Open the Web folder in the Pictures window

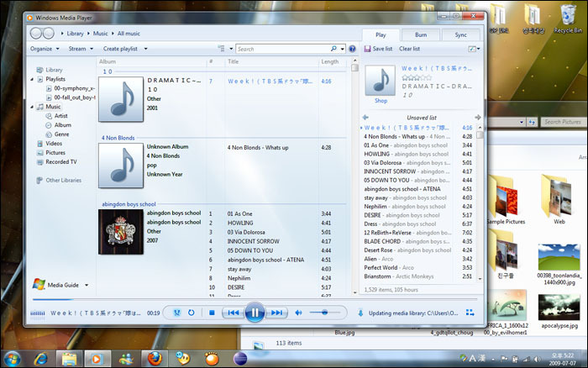tap(559, 200)
